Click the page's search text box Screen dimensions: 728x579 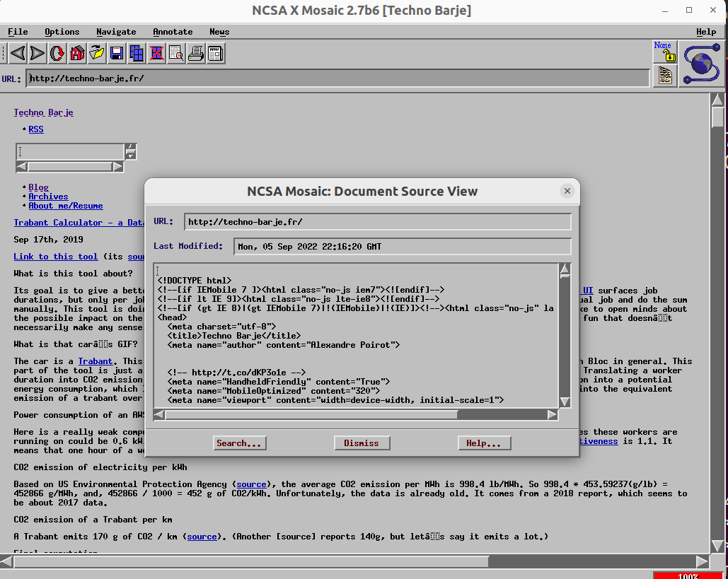click(70, 152)
